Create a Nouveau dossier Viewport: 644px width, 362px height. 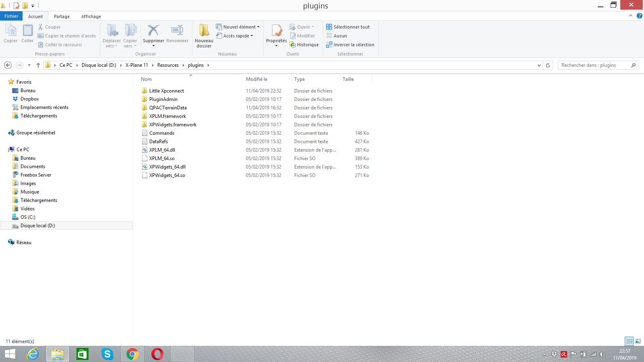click(x=204, y=36)
